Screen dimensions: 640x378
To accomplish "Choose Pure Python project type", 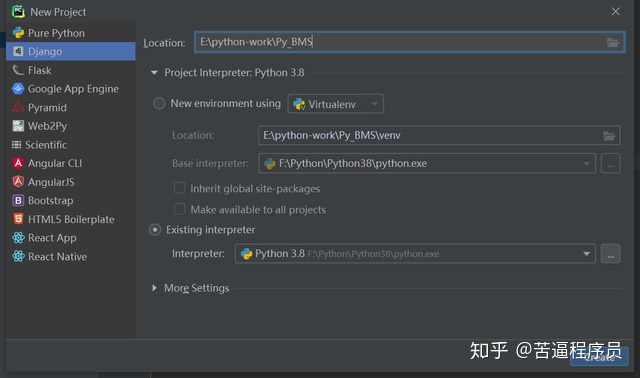I will pos(71,33).
